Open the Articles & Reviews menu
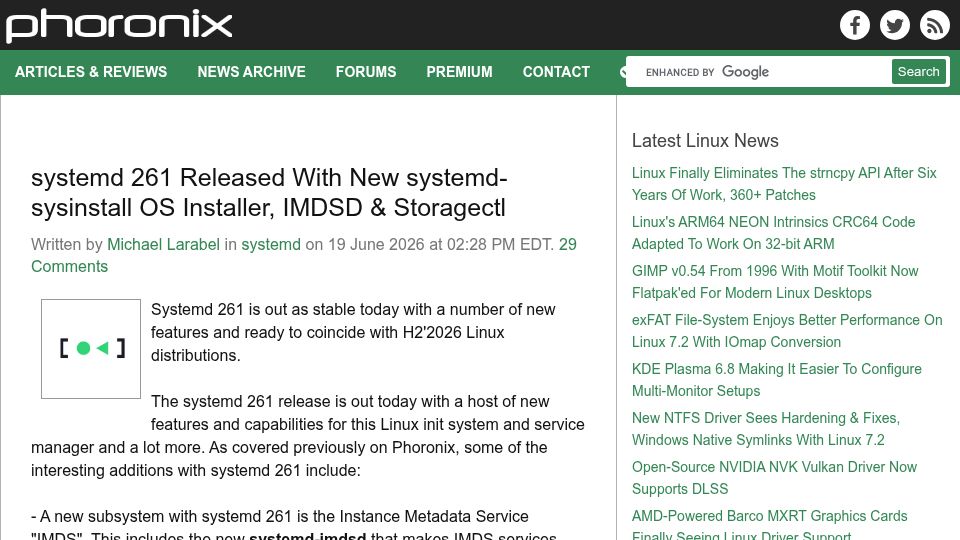The image size is (960, 540). coord(91,72)
